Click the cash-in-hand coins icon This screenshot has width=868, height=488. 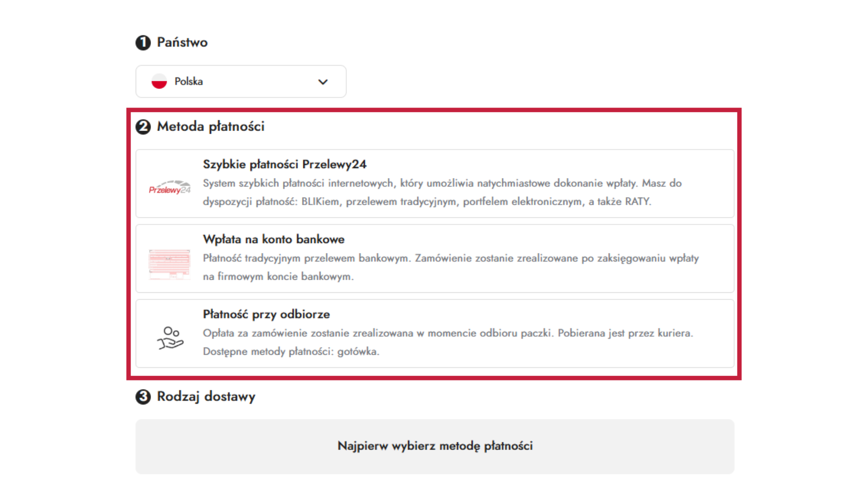[170, 338]
